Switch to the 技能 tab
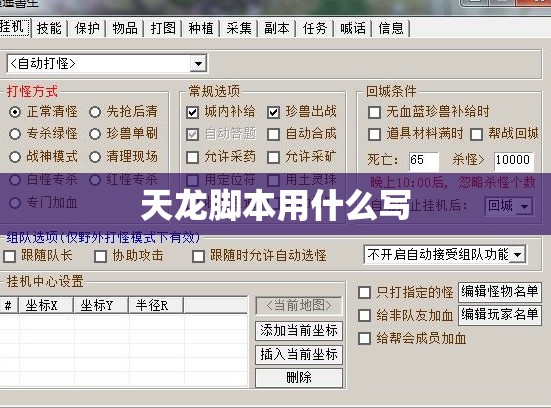Viewport: 551px width, 408px height. pos(49,28)
